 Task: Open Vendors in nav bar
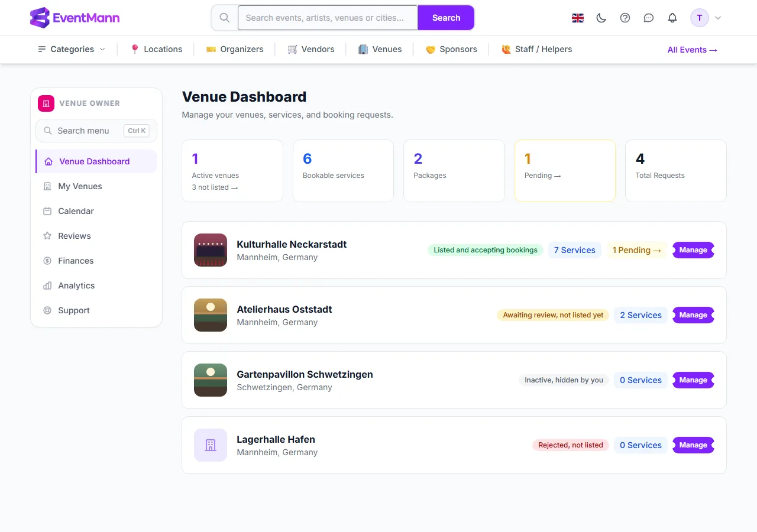point(311,49)
